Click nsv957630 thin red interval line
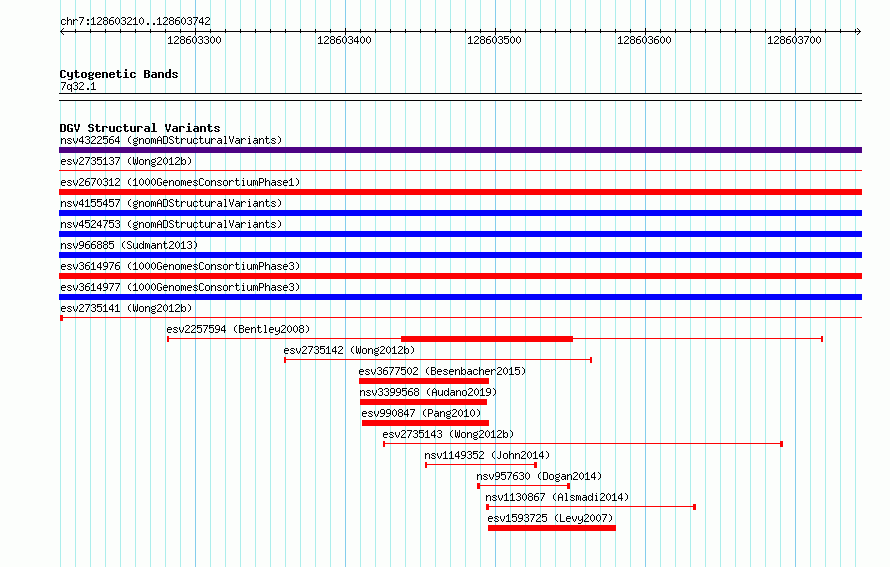Image resolution: width=890 pixels, height=567 pixels. [523, 486]
